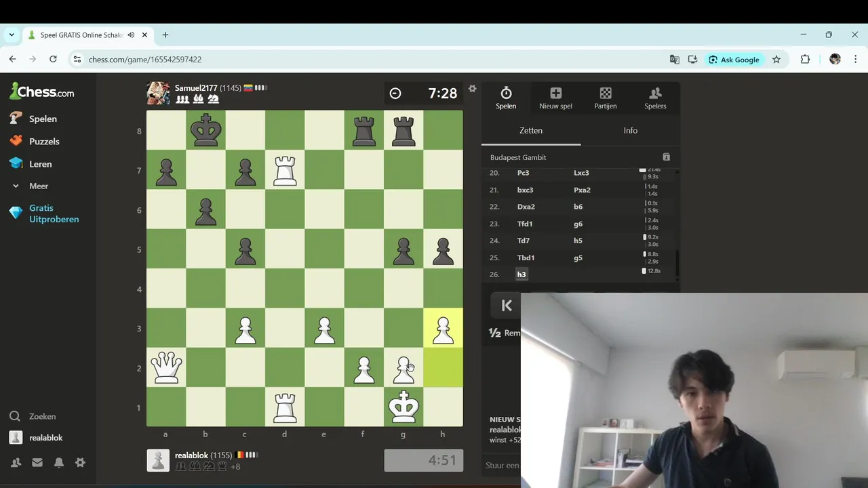
Task: Open a new browser tab with plus
Action: pos(165,35)
